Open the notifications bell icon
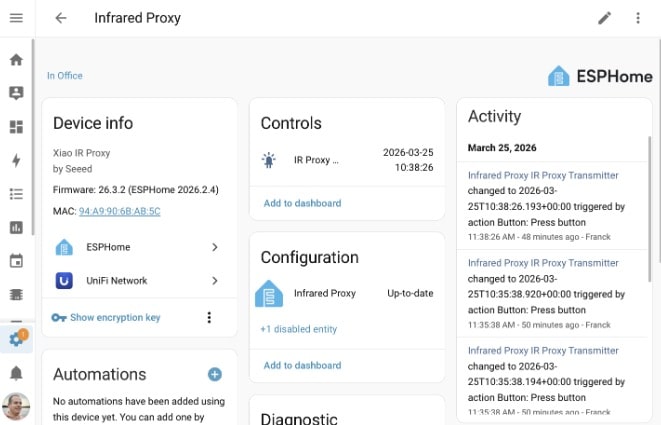The width and height of the screenshot is (661, 425). 16,373
